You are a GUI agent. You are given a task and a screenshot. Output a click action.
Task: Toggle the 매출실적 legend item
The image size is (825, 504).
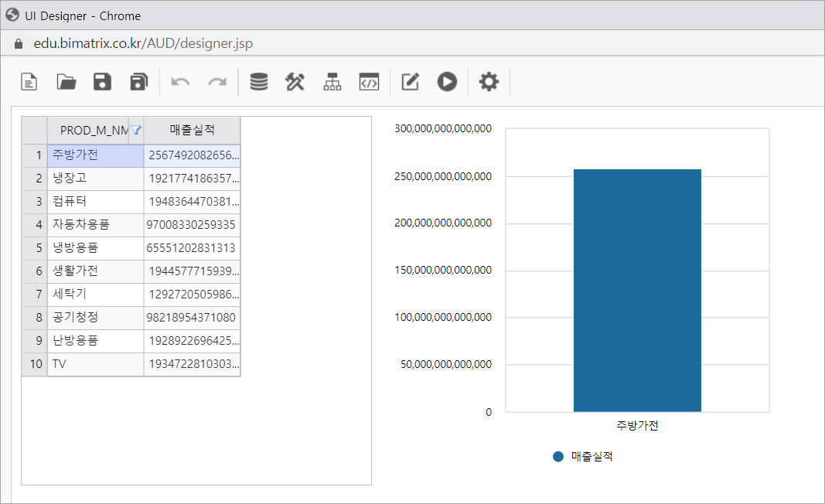click(584, 457)
